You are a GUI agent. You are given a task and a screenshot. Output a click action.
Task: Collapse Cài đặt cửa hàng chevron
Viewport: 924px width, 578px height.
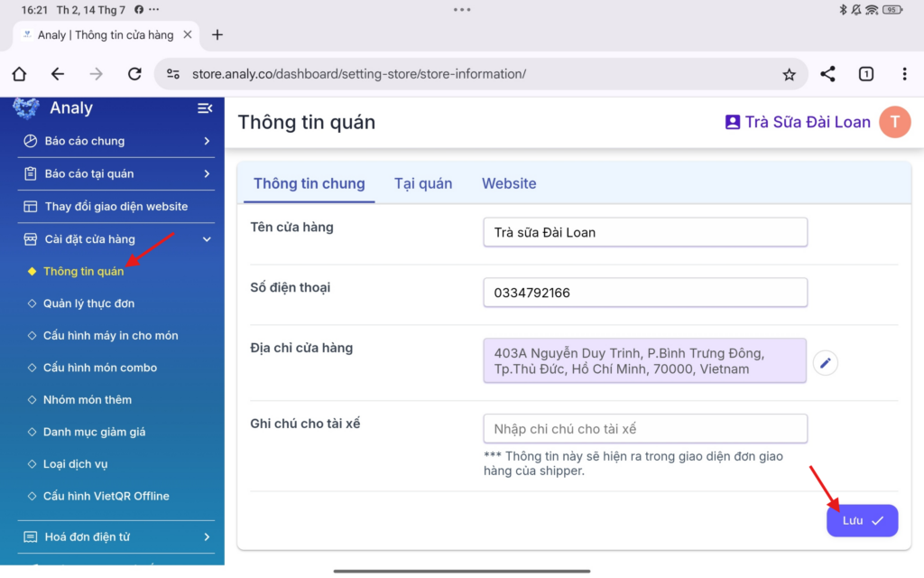pos(207,238)
